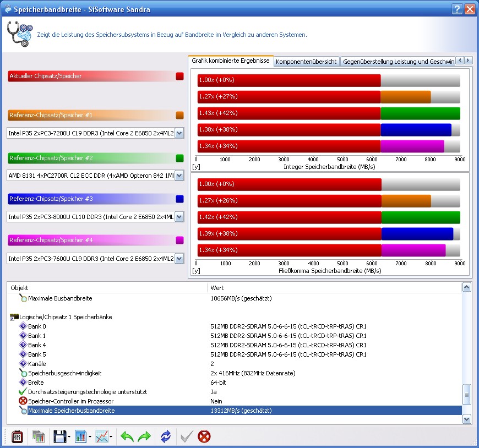Switch to Komponentenübersicht tab
This screenshot has height=448, width=479.
tap(306, 62)
